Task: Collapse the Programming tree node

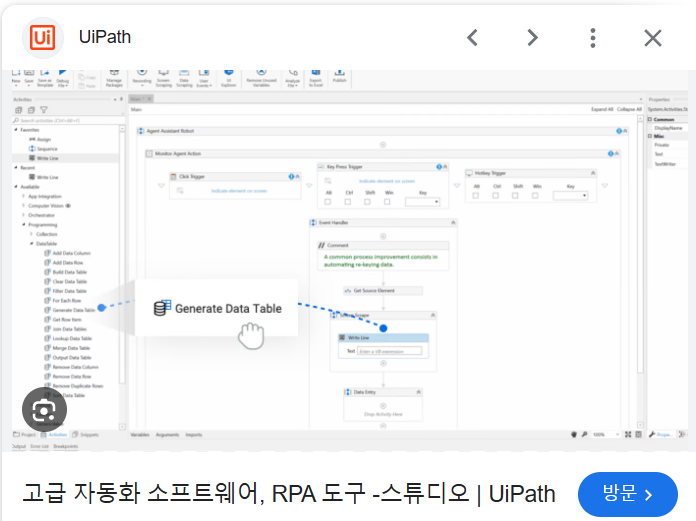Action: pos(24,225)
